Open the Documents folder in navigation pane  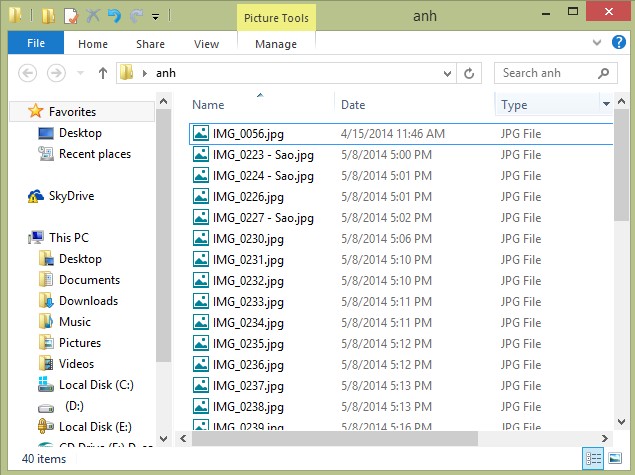89,280
